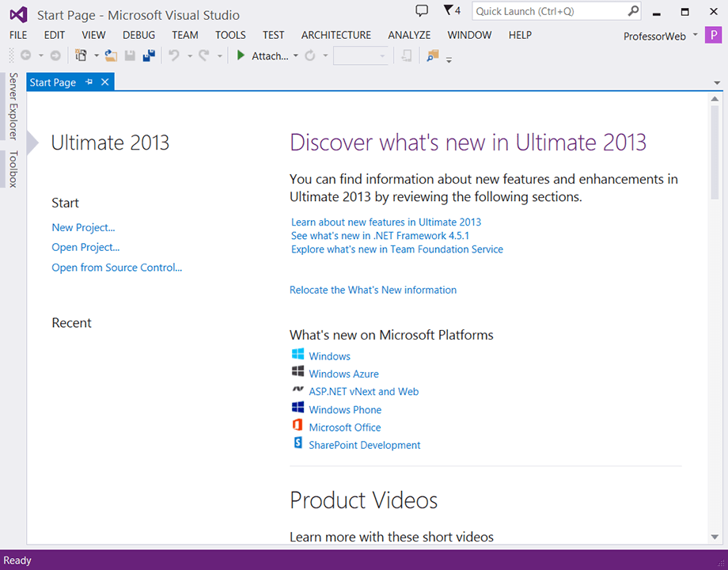Click the Open File folder icon
728x570 pixels.
click(111, 55)
